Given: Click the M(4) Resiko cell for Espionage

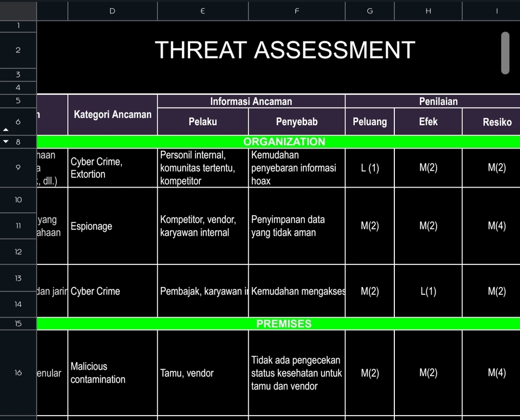Looking at the screenshot, I should click(491, 226).
